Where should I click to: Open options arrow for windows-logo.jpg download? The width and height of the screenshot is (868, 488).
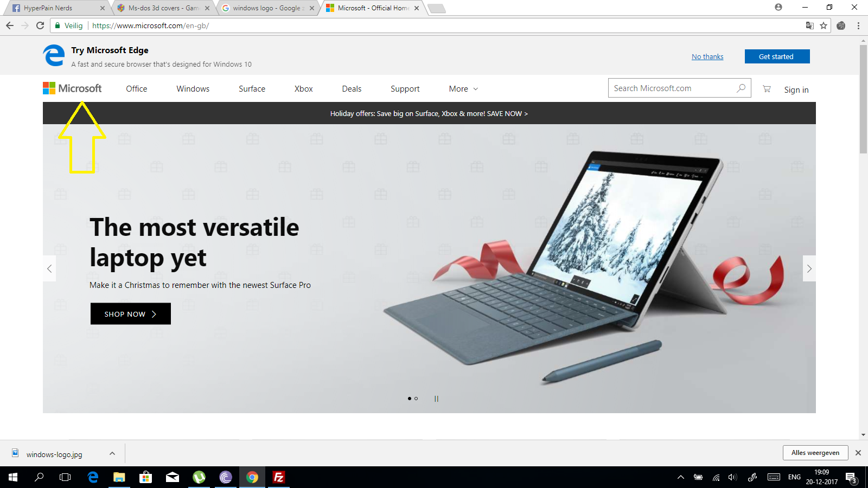pyautogui.click(x=112, y=453)
